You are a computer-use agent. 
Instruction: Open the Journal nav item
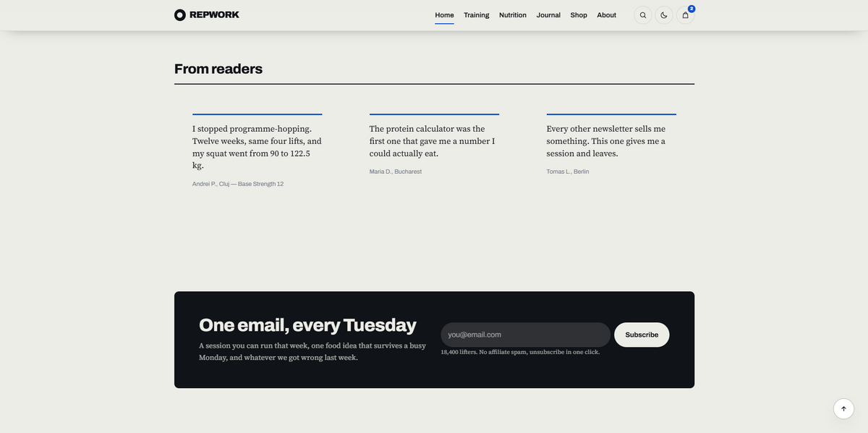click(x=548, y=15)
